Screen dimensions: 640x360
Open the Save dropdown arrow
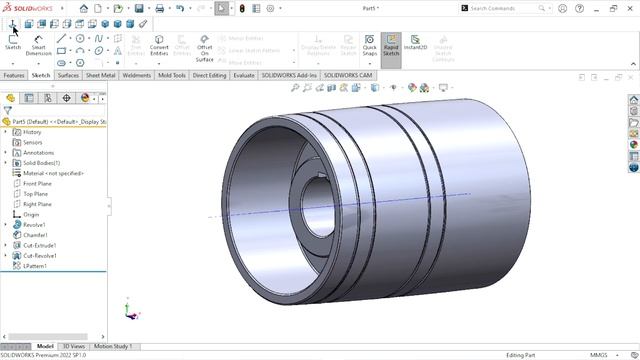pyautogui.click(x=149, y=9)
